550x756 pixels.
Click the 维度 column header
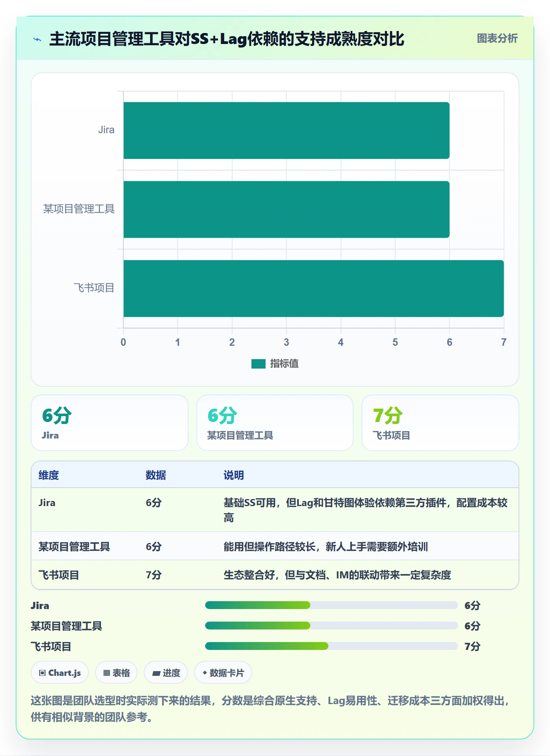point(49,475)
